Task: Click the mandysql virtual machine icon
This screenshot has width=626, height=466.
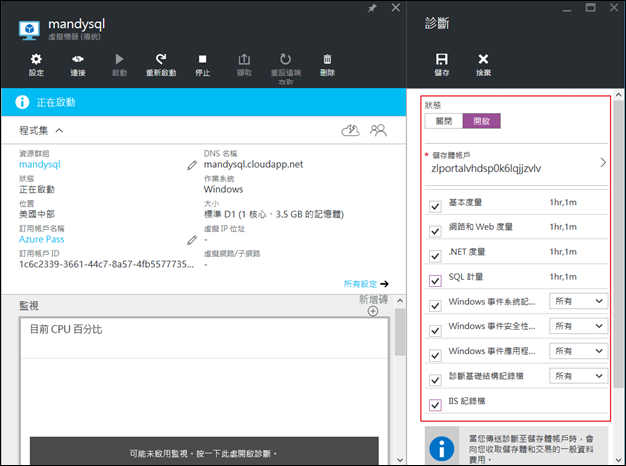Action: pyautogui.click(x=29, y=30)
